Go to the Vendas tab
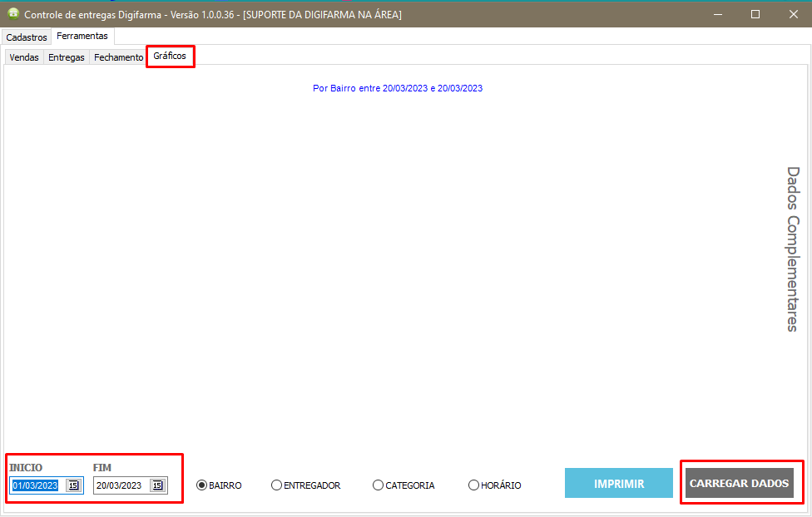This screenshot has height=517, width=812. (24, 57)
